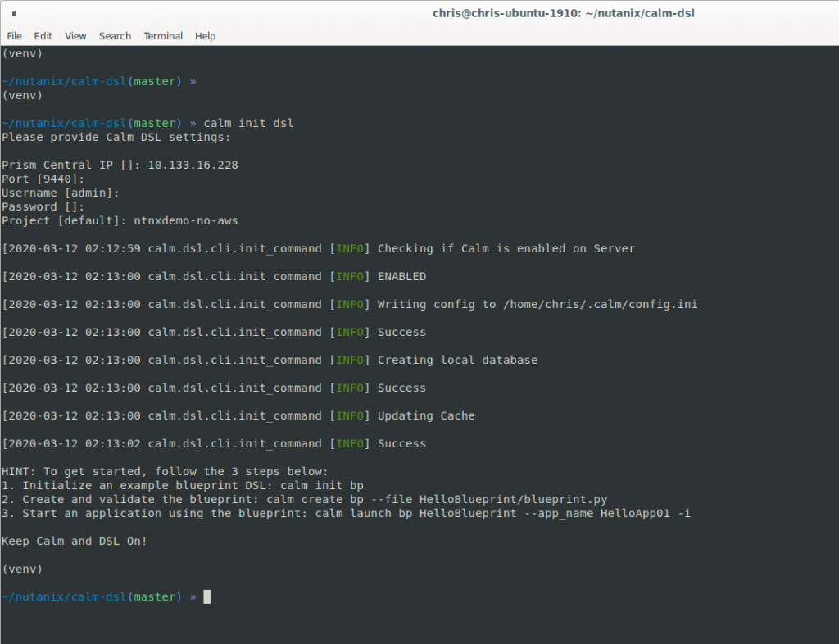Image resolution: width=839 pixels, height=644 pixels.
Task: Click the cursor block at the last prompt
Action: click(207, 596)
